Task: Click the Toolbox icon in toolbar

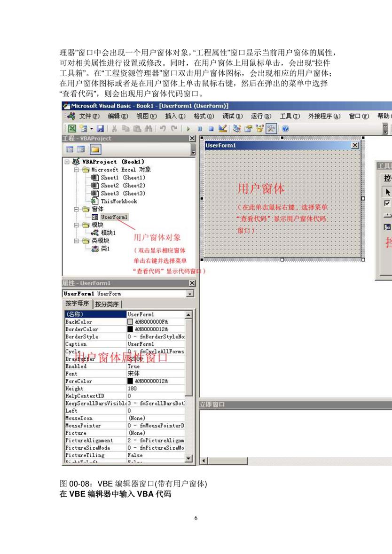Action: (x=271, y=128)
